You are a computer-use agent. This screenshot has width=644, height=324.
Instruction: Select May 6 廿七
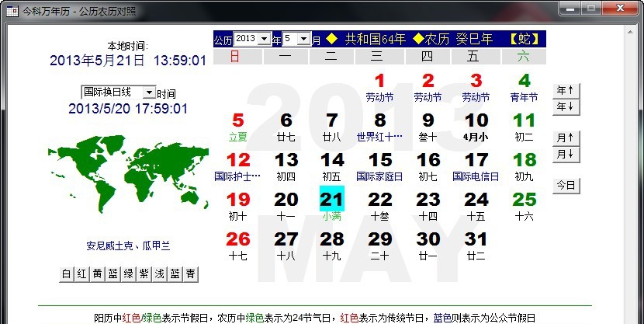click(x=286, y=127)
